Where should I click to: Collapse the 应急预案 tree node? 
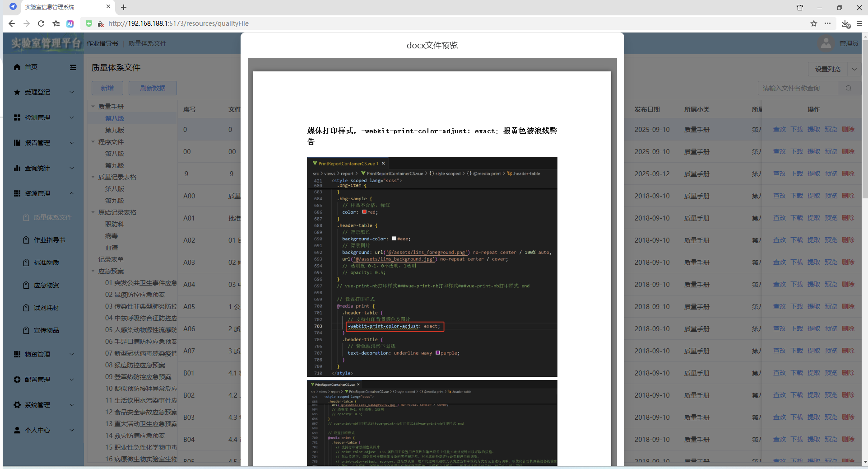pos(93,271)
